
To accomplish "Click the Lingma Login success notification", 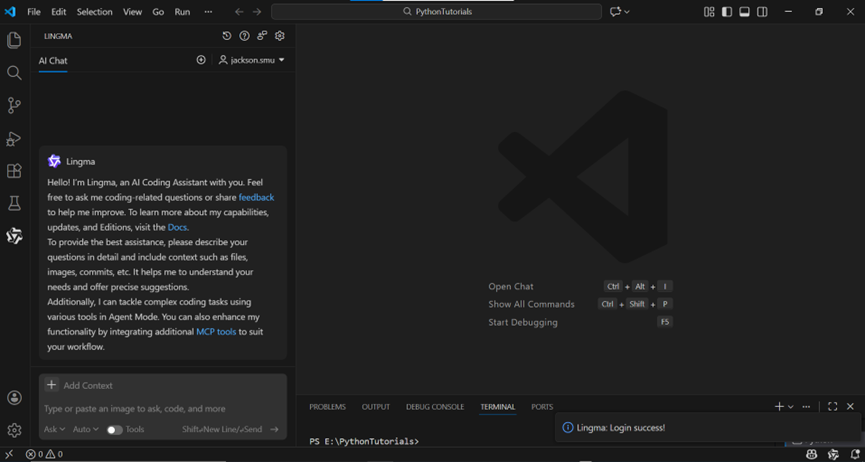I will click(708, 428).
